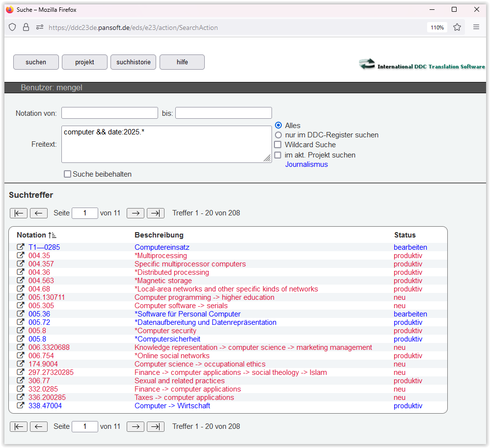Click the padlock site security icon
Image resolution: width=490 pixels, height=448 pixels.
26,27
